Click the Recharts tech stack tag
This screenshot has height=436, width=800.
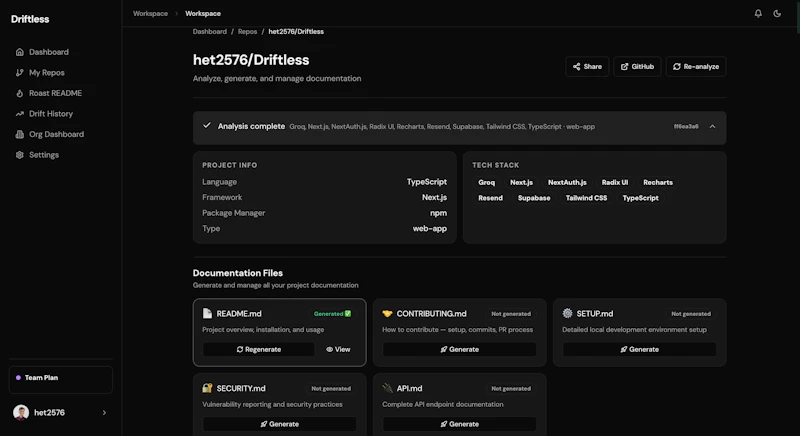(658, 182)
